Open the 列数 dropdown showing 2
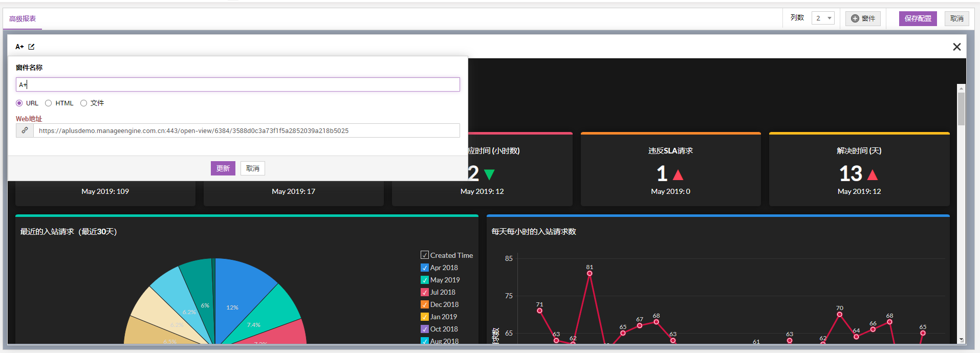Viewport: 980px width, 353px height. pyautogui.click(x=823, y=18)
